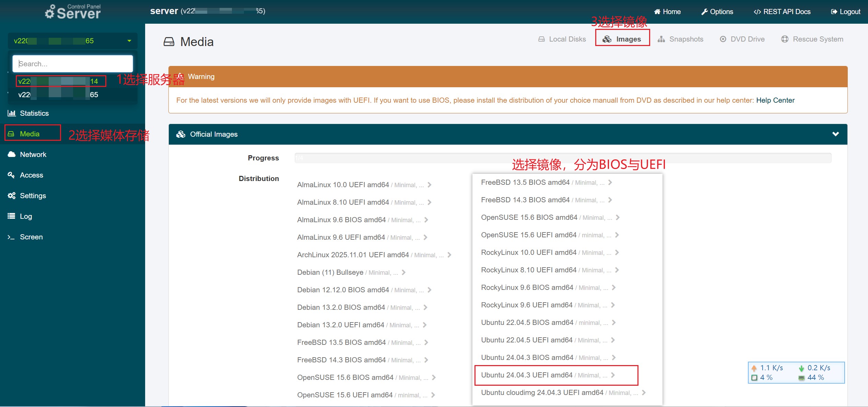The height and width of the screenshot is (407, 868).
Task: Collapse the Official Images panel chevron
Action: (x=836, y=134)
